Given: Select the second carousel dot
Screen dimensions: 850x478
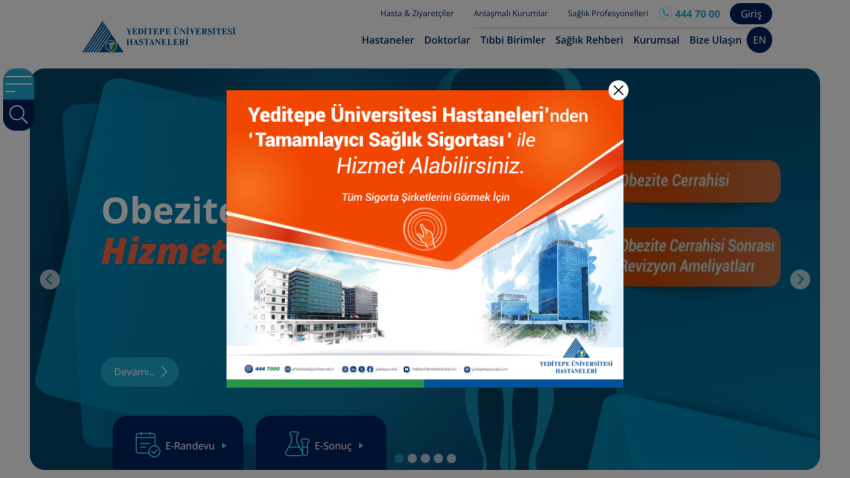Looking at the screenshot, I should pos(412,458).
